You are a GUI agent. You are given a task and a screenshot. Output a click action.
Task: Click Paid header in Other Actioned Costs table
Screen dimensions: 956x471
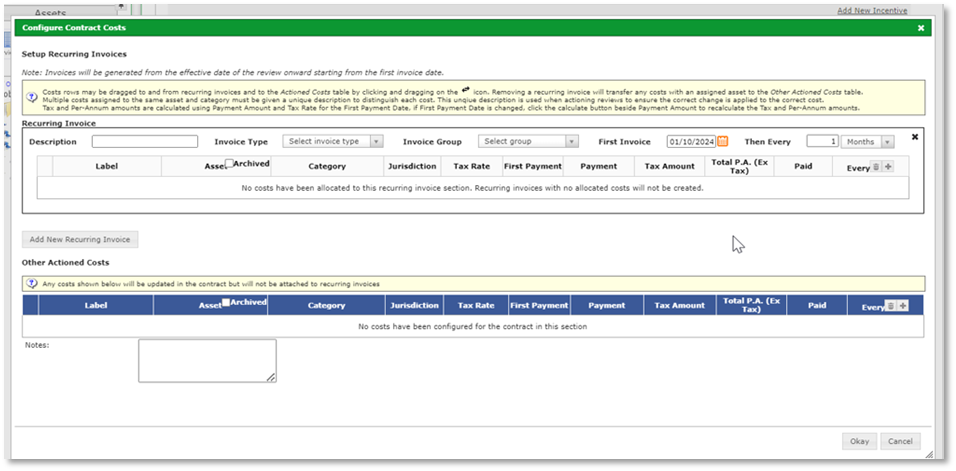point(816,305)
